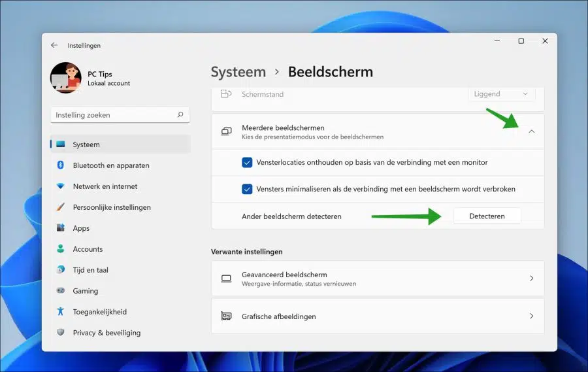588x372 pixels.
Task: Click the paintbrush personalisation icon
Action: click(60, 207)
